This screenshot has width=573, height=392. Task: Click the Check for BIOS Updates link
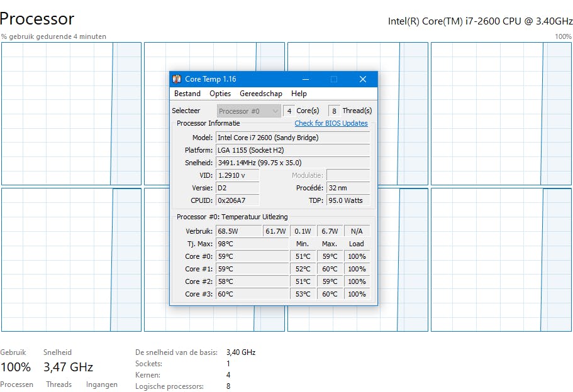click(331, 123)
